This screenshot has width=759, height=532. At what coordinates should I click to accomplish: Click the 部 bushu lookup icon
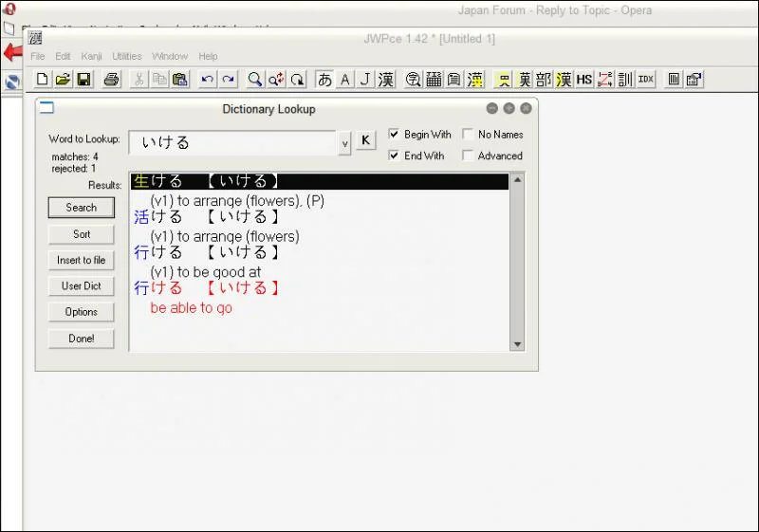point(544,79)
